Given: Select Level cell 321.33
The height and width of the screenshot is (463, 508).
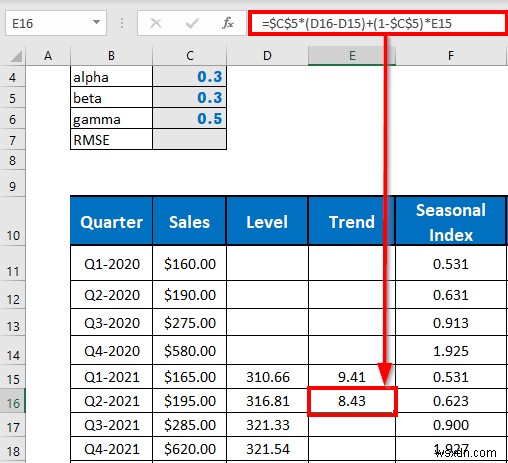Looking at the screenshot, I should point(267,425).
